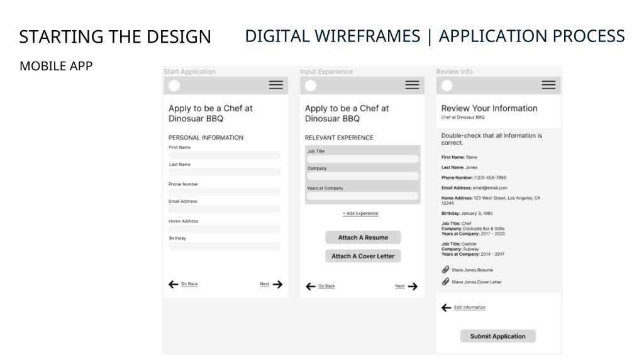Open hamburger menu on Start Application screen

pyautogui.click(x=275, y=85)
